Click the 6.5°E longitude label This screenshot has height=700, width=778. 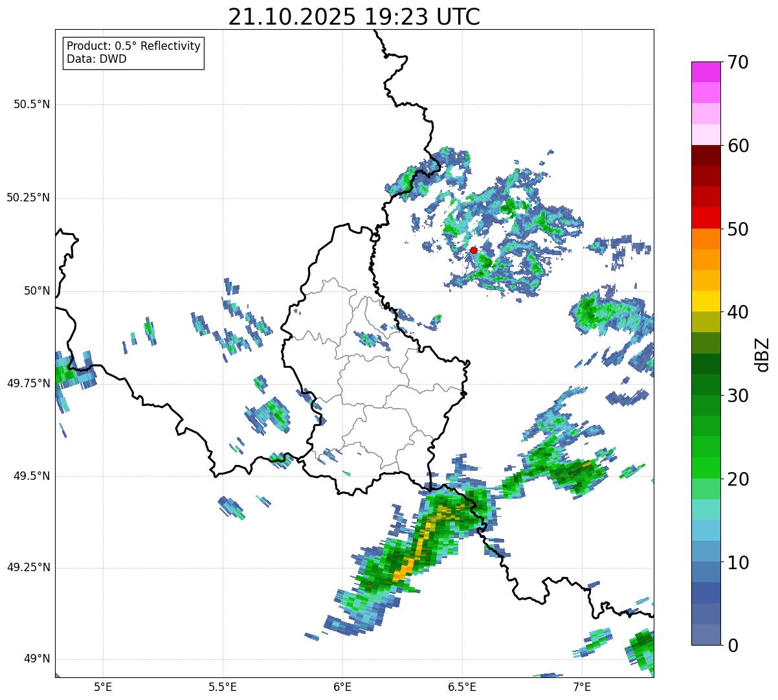(462, 686)
